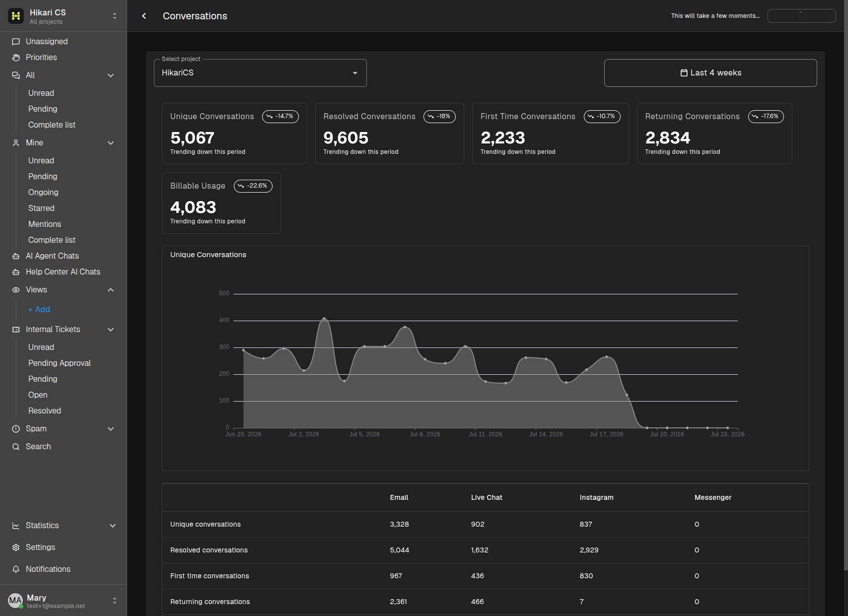848x616 pixels.
Task: Click the Priorities hand icon
Action: pyautogui.click(x=16, y=58)
